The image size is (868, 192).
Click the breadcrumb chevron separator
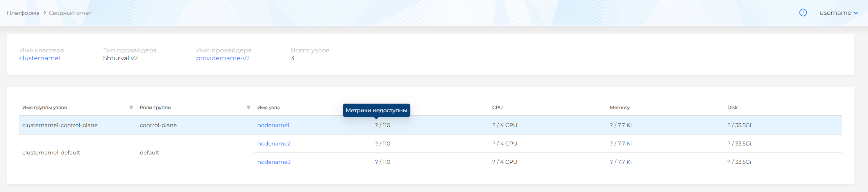coord(45,13)
